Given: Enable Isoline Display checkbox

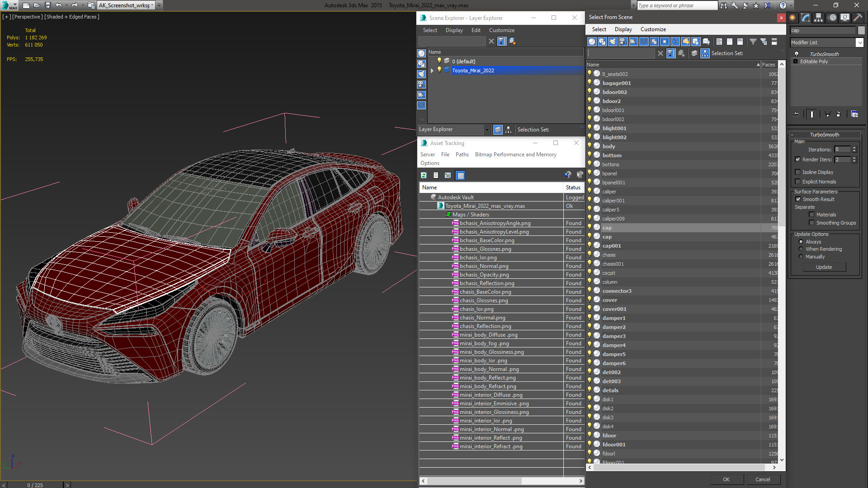Looking at the screenshot, I should pyautogui.click(x=797, y=172).
